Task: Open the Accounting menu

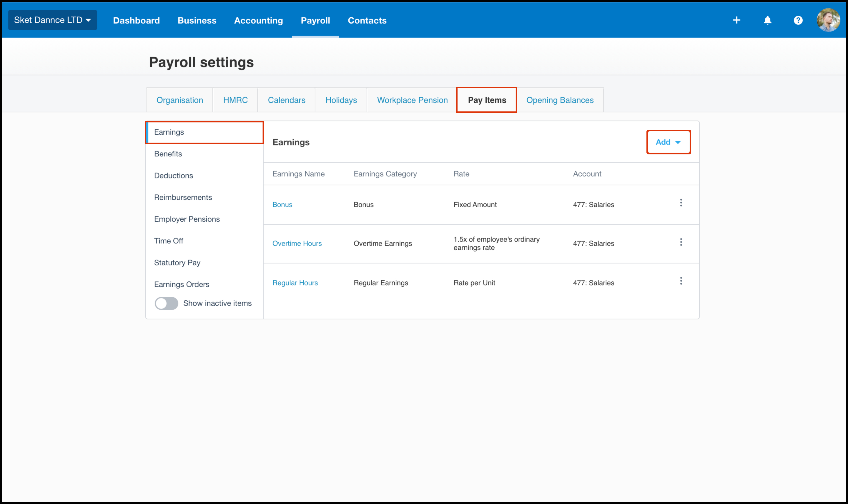Action: [x=258, y=20]
